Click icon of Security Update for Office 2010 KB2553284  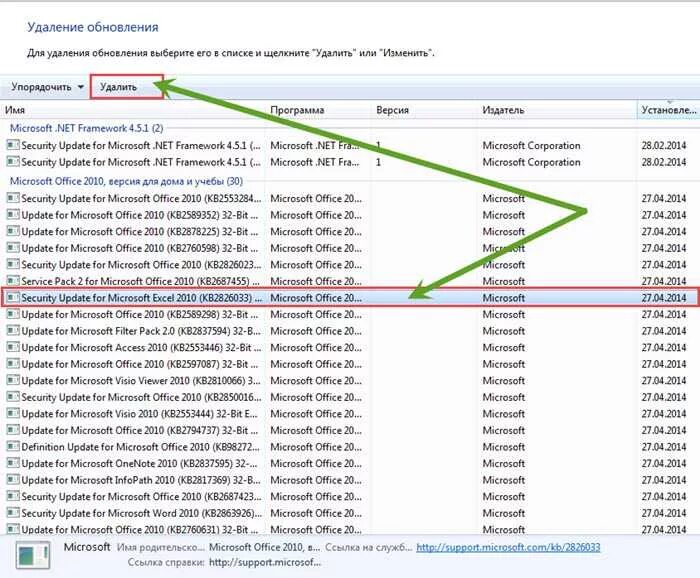13,198
